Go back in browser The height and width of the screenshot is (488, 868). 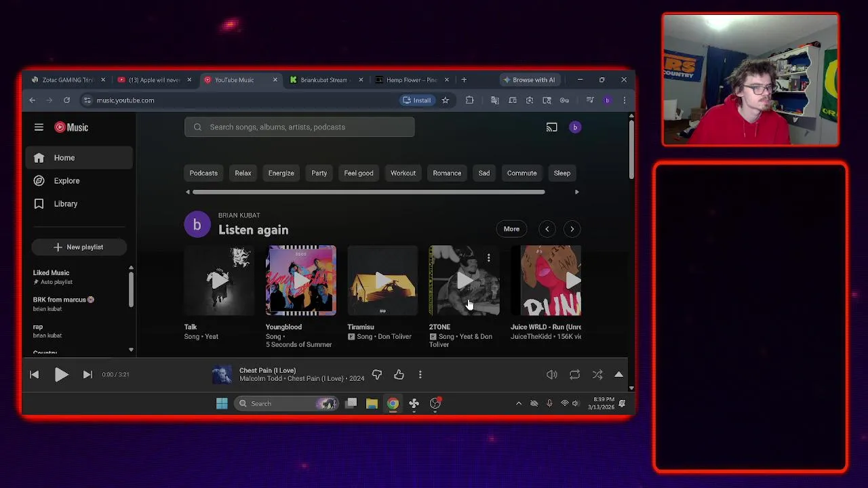32,100
